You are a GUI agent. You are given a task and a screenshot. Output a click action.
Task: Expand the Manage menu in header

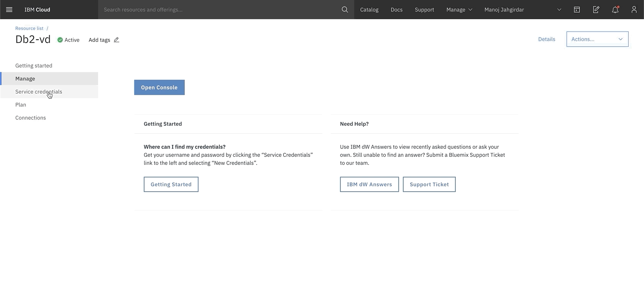459,10
